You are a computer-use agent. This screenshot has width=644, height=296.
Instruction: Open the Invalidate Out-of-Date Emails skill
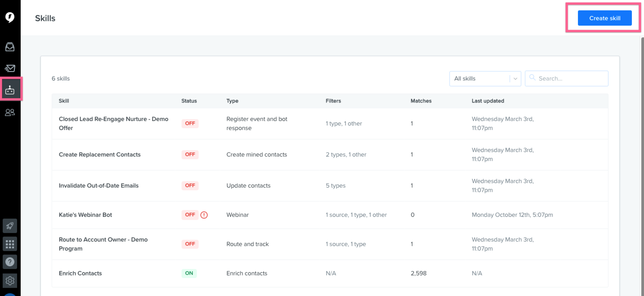(x=99, y=185)
